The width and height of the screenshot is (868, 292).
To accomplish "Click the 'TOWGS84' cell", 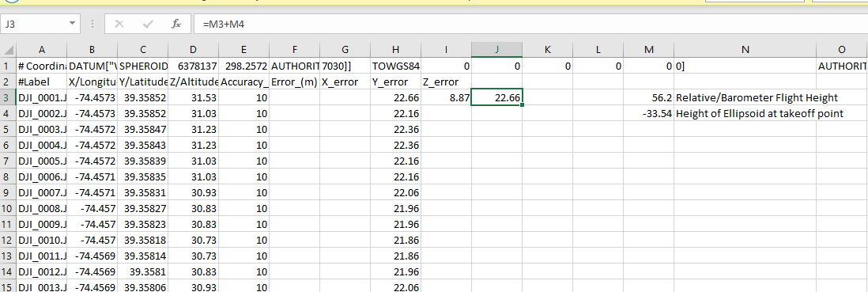I will (x=395, y=66).
